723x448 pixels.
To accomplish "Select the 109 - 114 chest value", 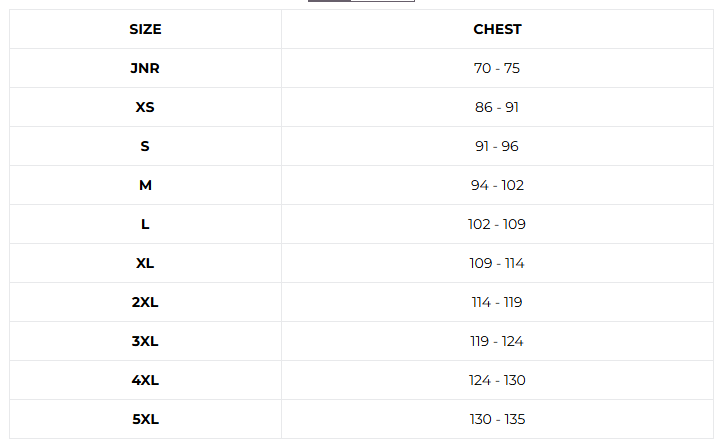I will (497, 263).
